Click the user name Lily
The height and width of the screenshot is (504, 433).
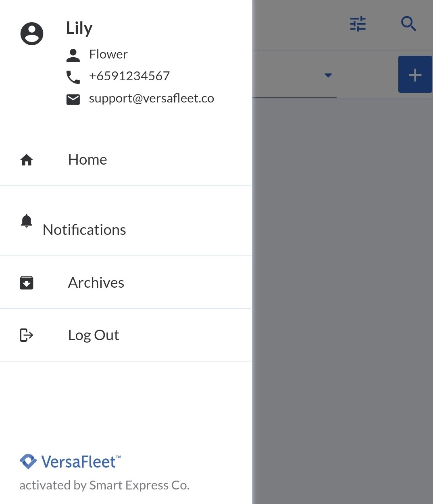click(79, 28)
